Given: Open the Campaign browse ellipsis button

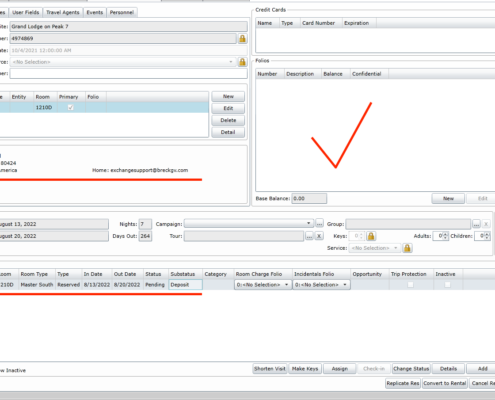Looking at the screenshot, I should [319, 224].
